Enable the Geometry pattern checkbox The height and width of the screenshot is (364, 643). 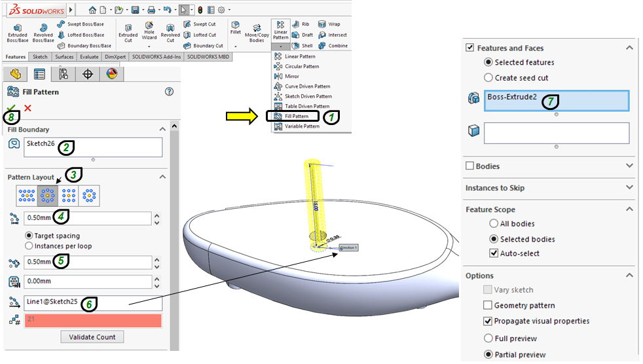[488, 305]
